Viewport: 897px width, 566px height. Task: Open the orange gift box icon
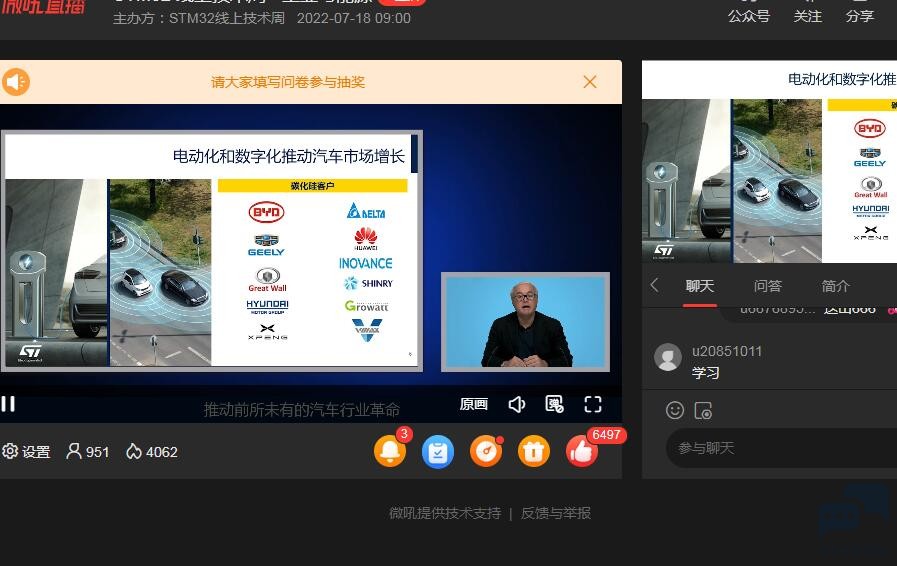pos(534,452)
